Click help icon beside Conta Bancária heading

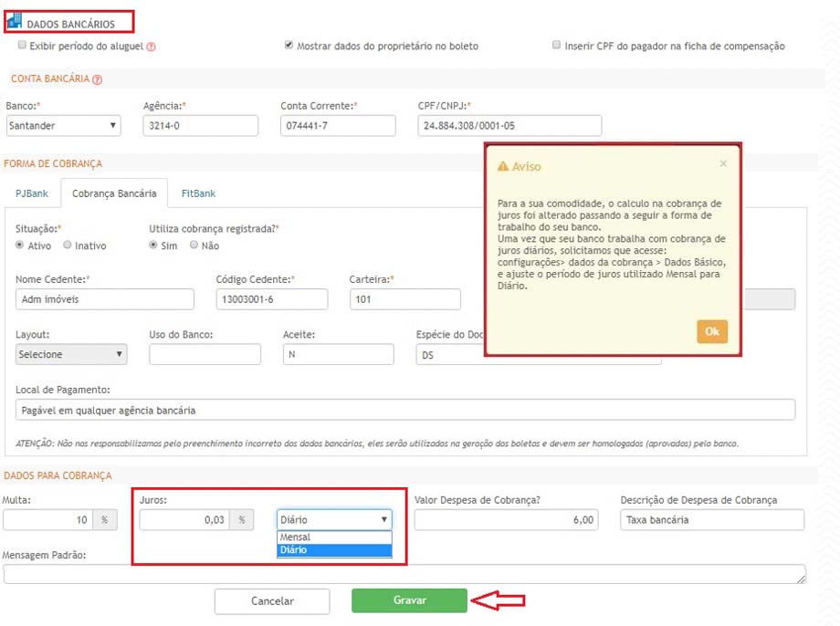tap(98, 79)
